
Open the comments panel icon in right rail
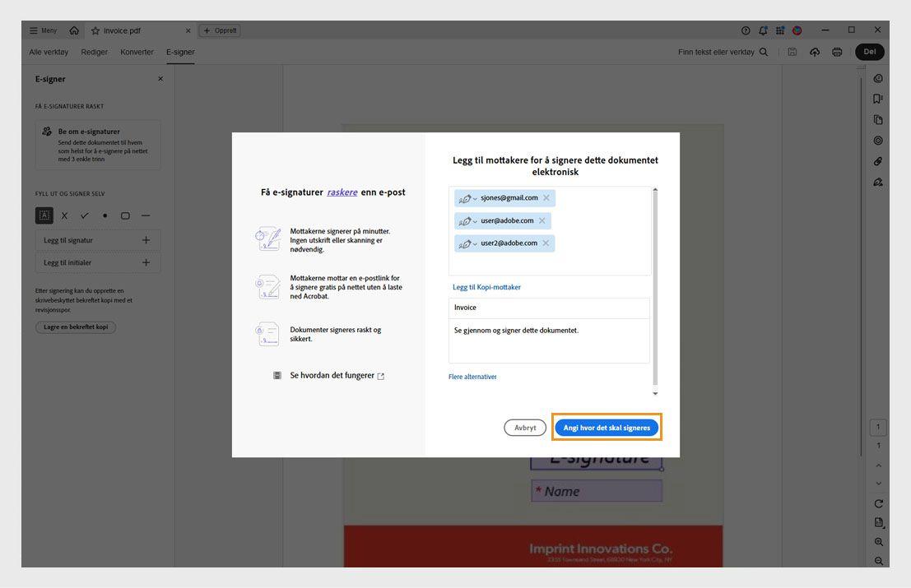pyautogui.click(x=878, y=78)
